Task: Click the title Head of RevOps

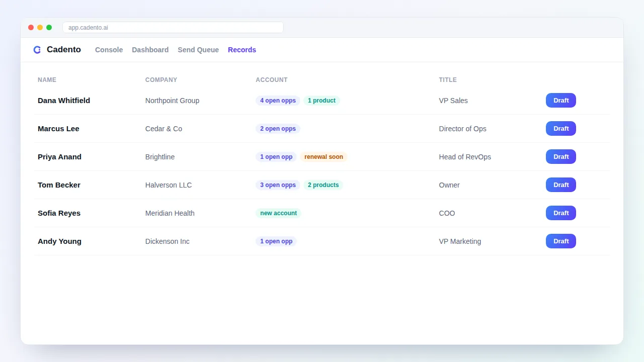Action: [x=465, y=157]
